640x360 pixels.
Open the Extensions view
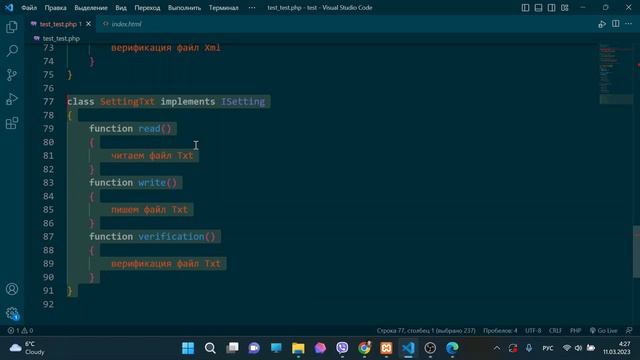point(12,123)
